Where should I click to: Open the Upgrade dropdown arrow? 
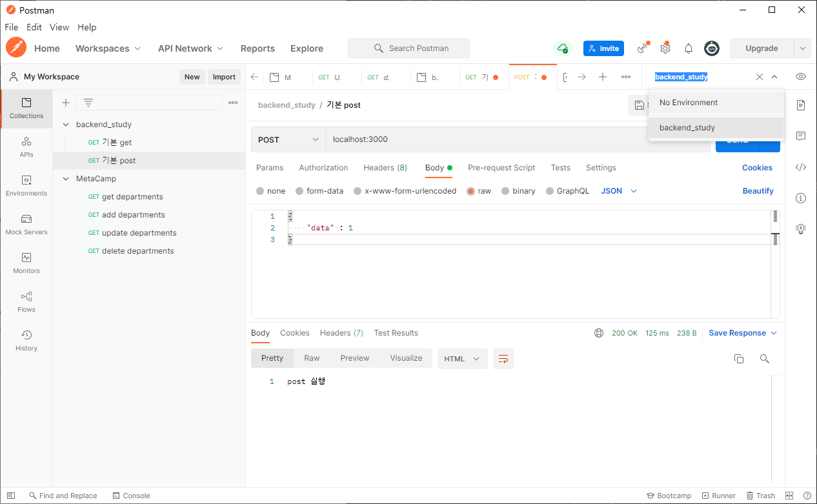pyautogui.click(x=802, y=48)
